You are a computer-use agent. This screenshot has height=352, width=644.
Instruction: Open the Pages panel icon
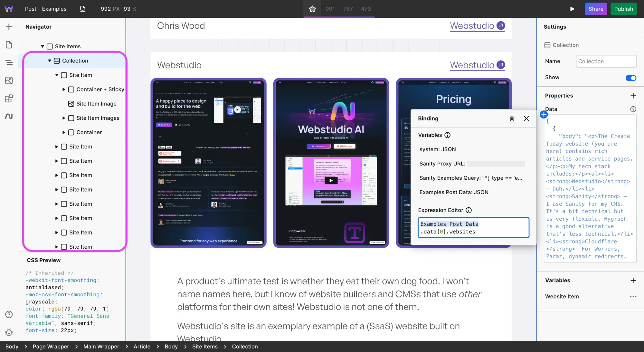[9, 45]
